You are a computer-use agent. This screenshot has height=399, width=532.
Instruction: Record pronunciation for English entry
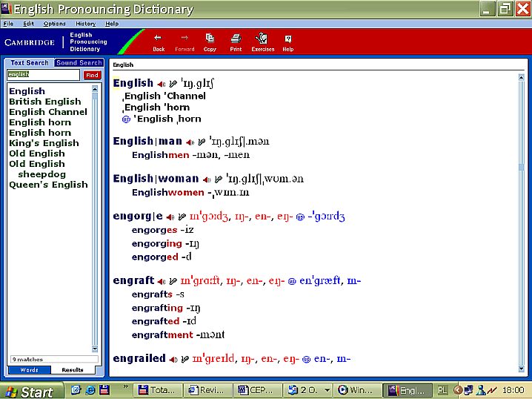[173, 84]
